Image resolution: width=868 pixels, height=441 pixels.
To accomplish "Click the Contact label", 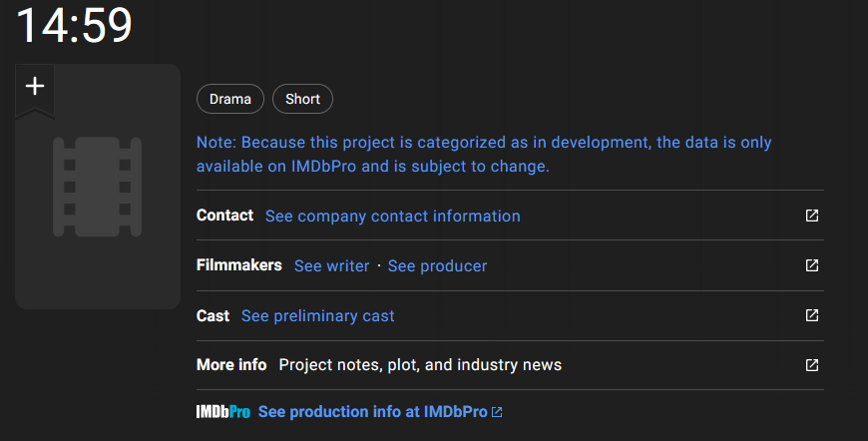I will (x=224, y=216).
